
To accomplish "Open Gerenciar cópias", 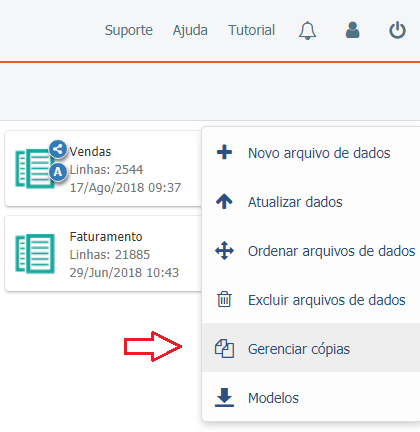I will (311, 347).
